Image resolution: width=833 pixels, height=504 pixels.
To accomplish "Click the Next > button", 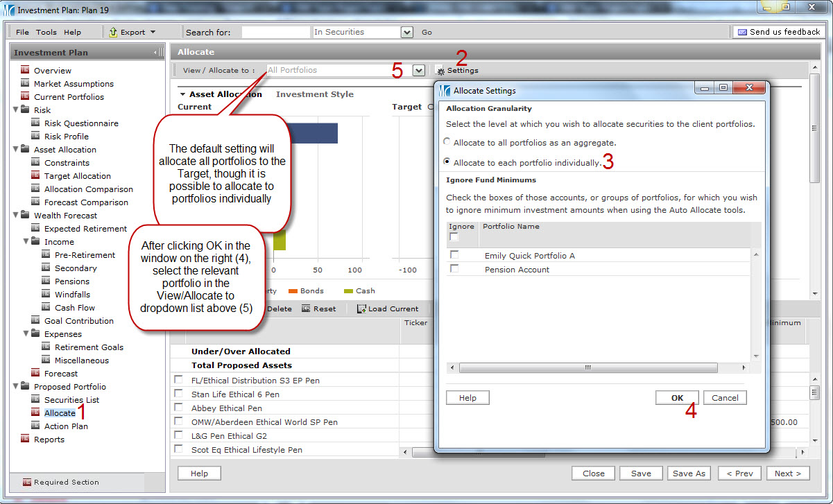I will point(787,473).
